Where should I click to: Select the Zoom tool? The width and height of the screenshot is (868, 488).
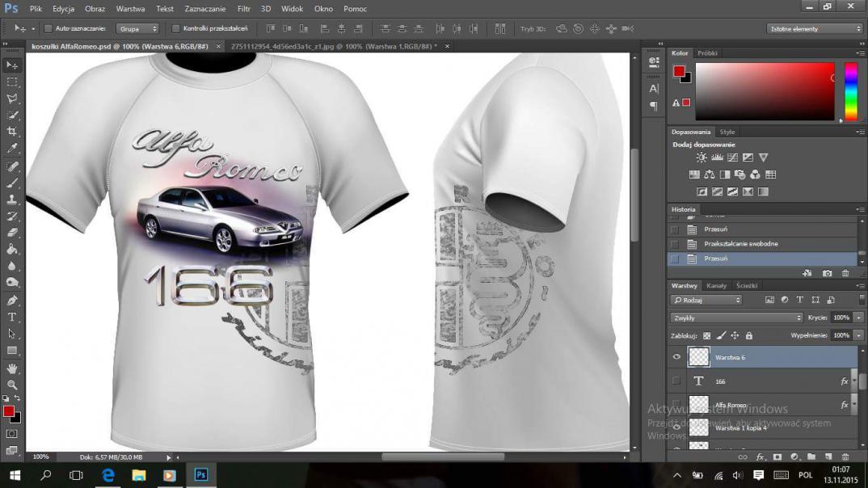click(x=11, y=385)
